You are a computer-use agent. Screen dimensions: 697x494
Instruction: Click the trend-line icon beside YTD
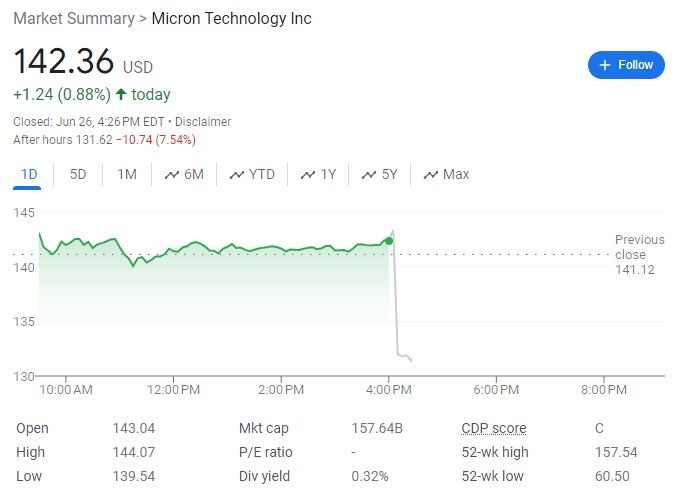(x=237, y=175)
